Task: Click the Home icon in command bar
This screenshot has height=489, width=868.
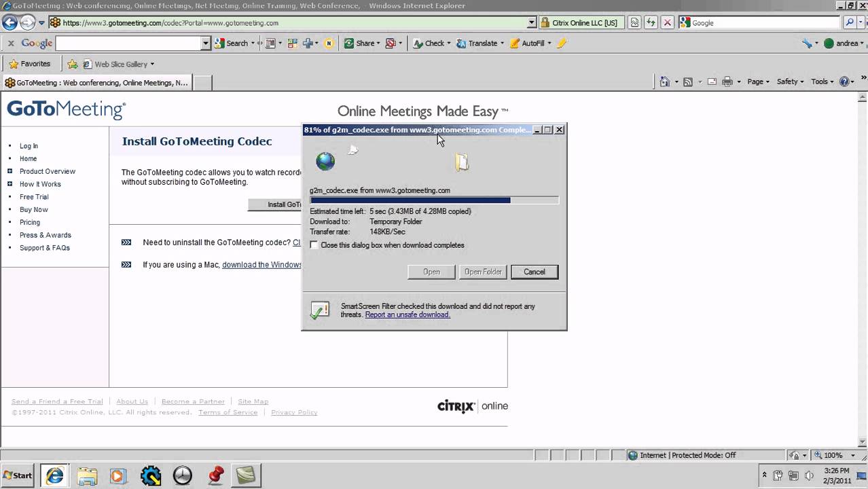Action: click(x=665, y=81)
